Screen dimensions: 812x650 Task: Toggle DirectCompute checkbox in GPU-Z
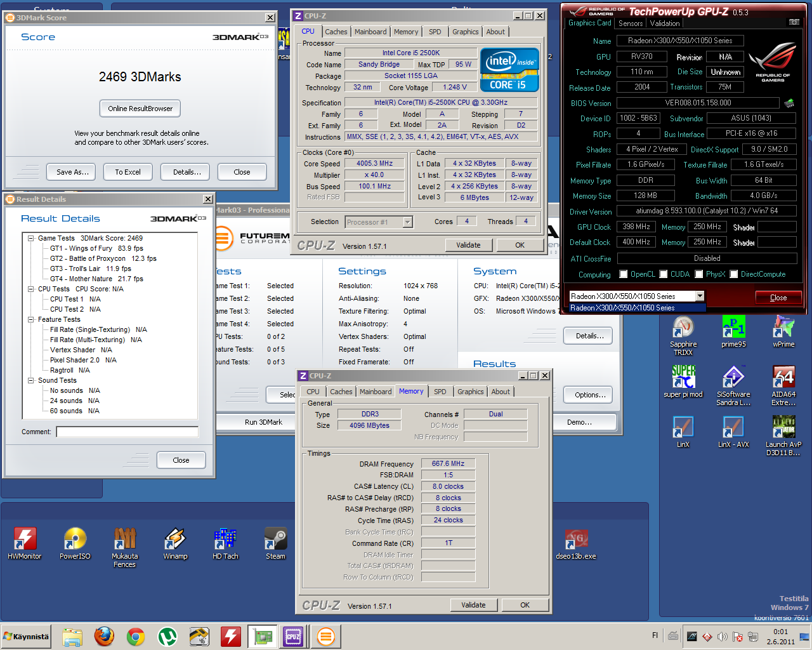734,274
